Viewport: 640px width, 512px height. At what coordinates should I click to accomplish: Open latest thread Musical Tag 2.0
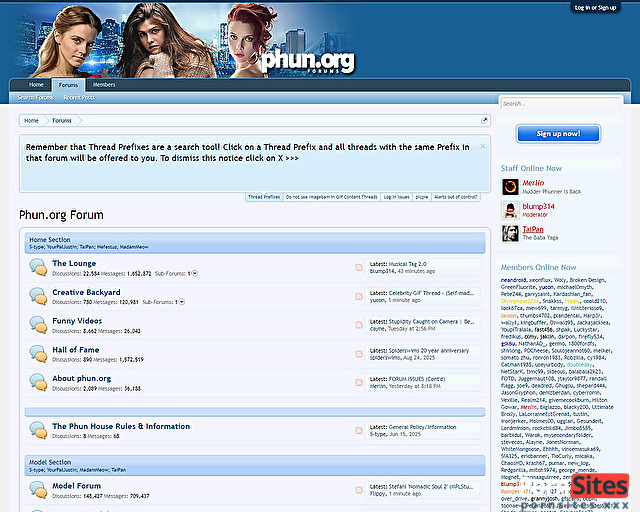[407, 264]
